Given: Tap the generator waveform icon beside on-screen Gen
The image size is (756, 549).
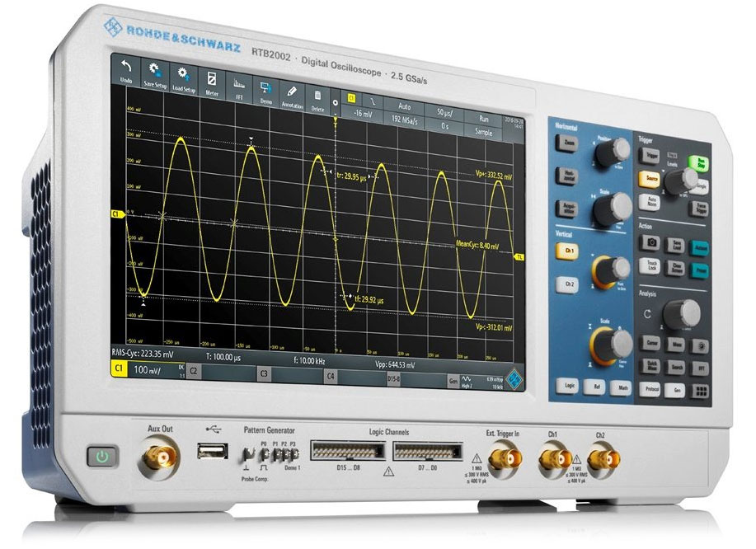Looking at the screenshot, I should click(x=466, y=379).
